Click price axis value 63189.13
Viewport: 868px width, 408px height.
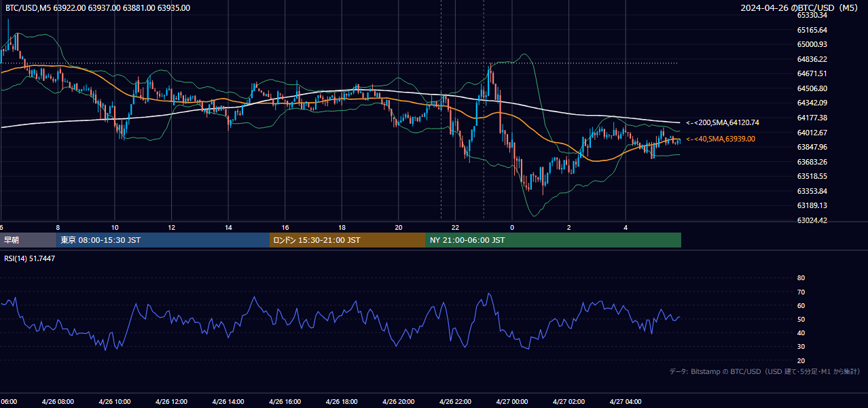coord(812,205)
